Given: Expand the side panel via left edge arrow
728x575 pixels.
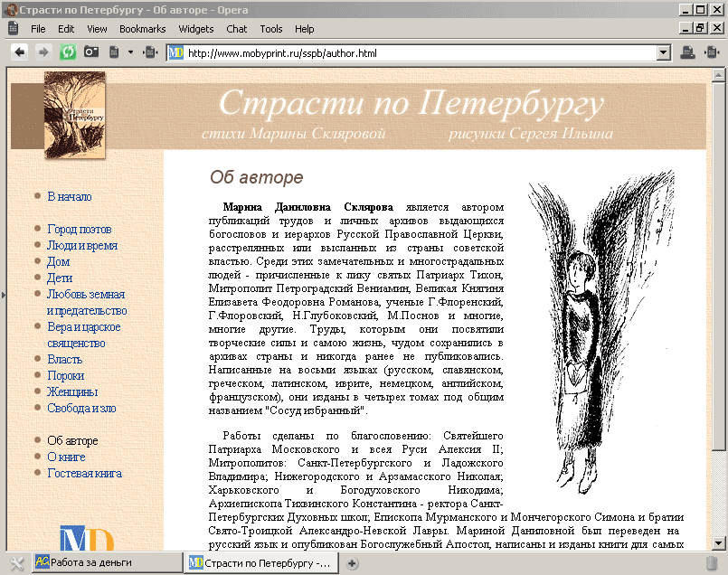Looking at the screenshot, I should (x=4, y=295).
